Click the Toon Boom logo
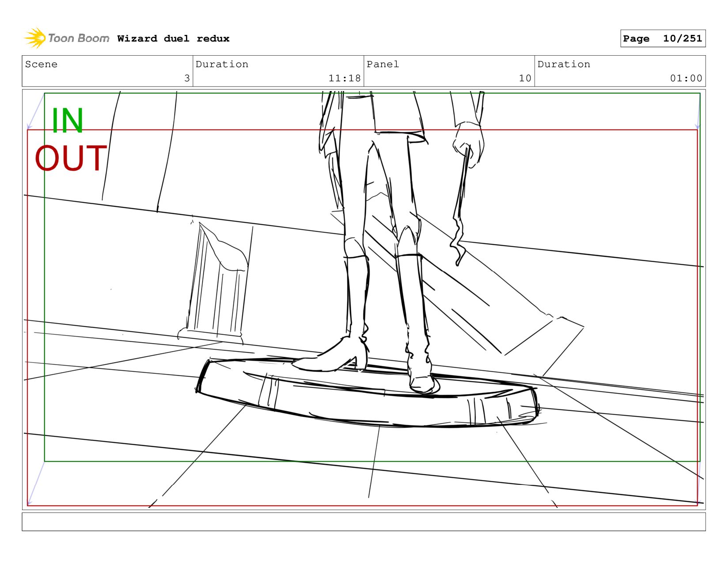The image size is (728, 564). [x=66, y=38]
